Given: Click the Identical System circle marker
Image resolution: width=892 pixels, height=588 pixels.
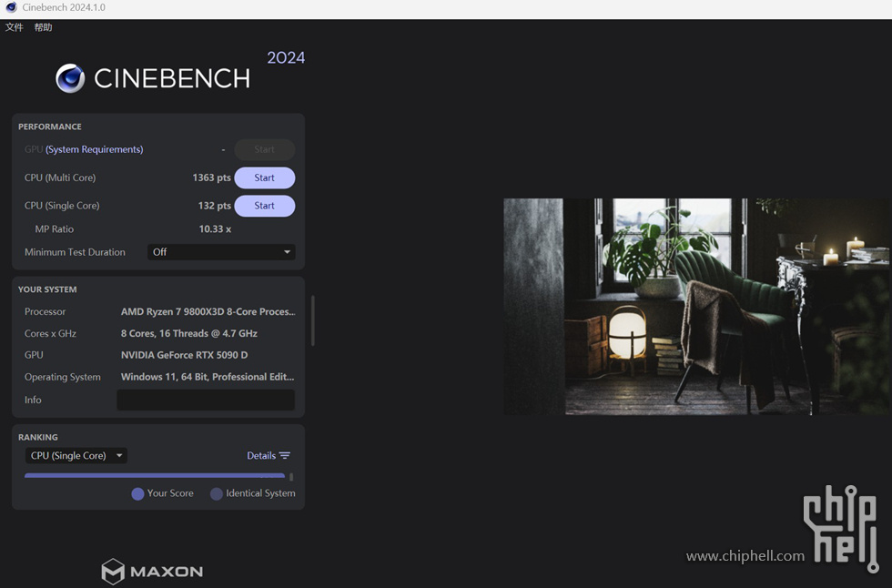Looking at the screenshot, I should 217,494.
